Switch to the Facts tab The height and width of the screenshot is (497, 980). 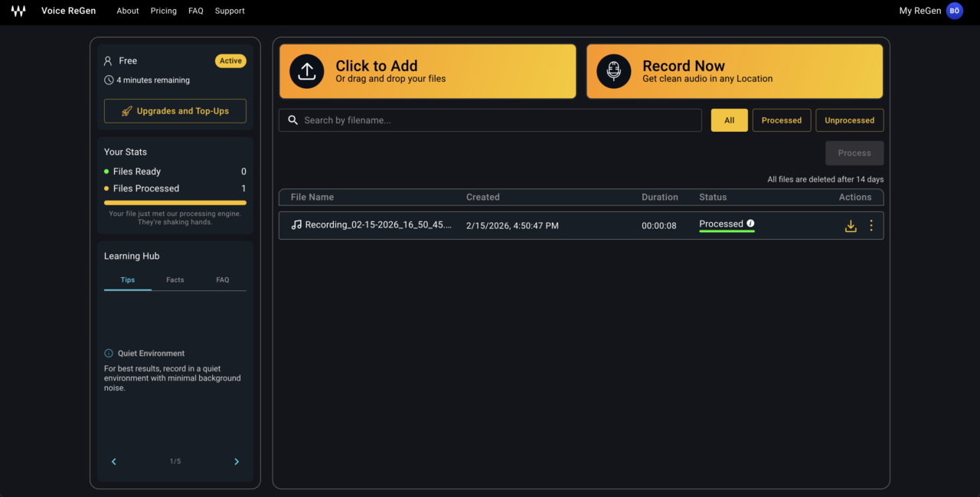(175, 280)
